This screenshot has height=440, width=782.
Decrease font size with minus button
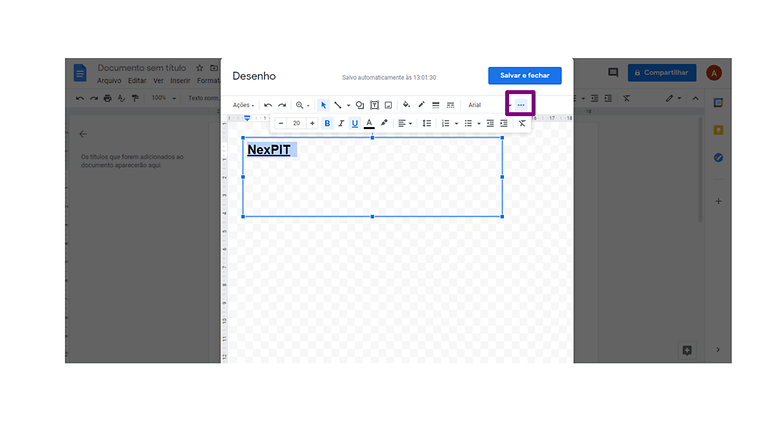(x=281, y=123)
